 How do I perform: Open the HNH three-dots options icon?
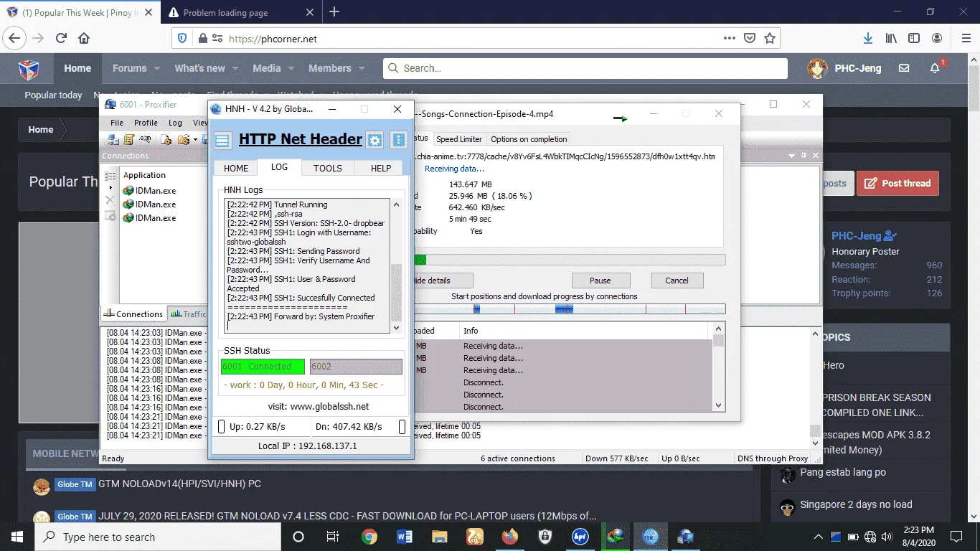click(x=399, y=140)
